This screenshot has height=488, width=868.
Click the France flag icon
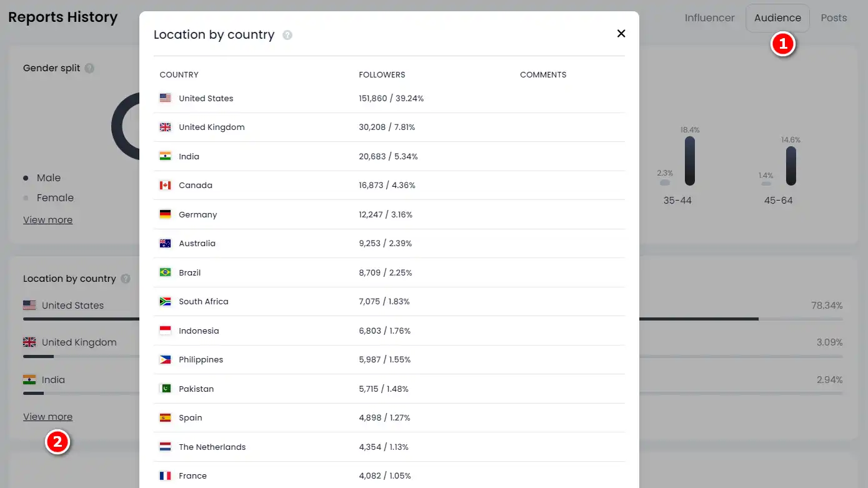pyautogui.click(x=166, y=476)
